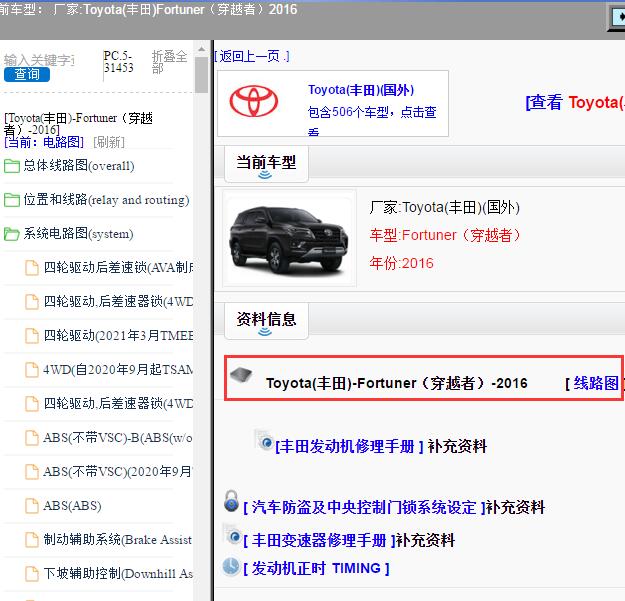Click 车型:Fortuner（穿越者）red text
Viewport: 625px width, 601px height.
[445, 235]
